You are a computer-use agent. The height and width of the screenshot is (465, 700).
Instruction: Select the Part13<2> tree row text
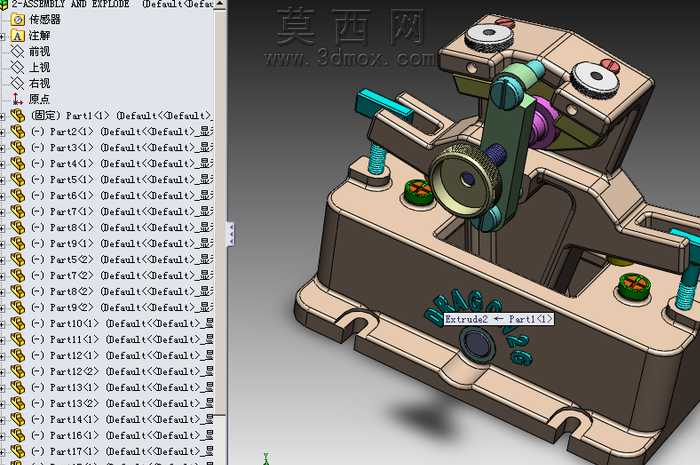(x=122, y=403)
